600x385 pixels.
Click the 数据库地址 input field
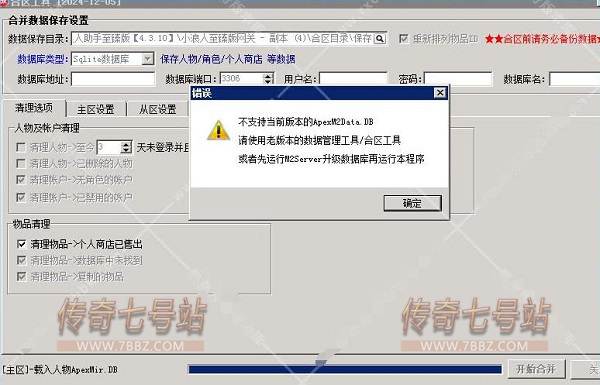click(x=113, y=79)
